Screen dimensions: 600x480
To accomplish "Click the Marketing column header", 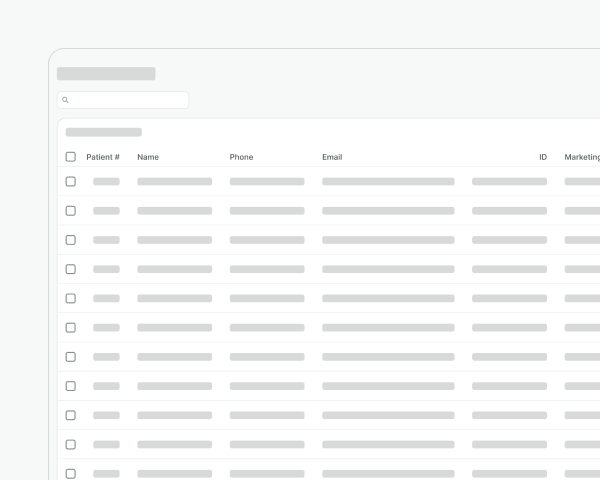I will click(582, 157).
